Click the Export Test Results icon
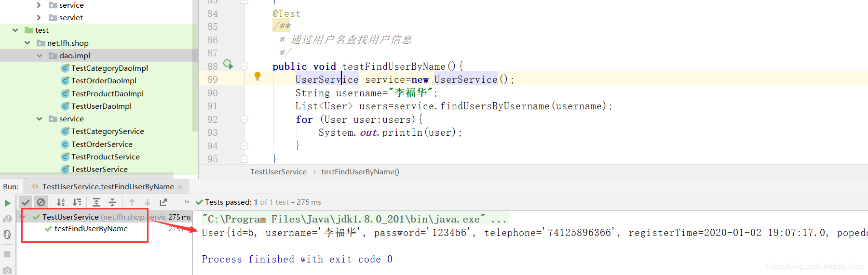The height and width of the screenshot is (275, 868). pyautogui.click(x=163, y=202)
